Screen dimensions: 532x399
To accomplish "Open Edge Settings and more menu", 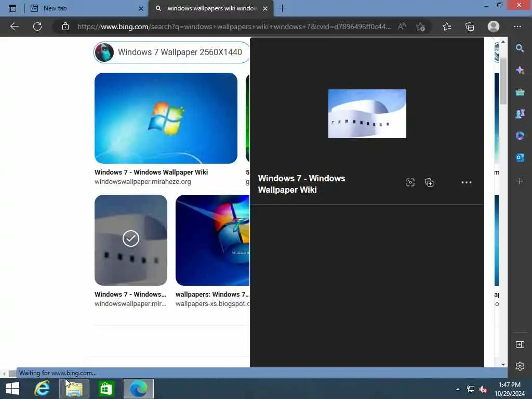I will [x=517, y=26].
